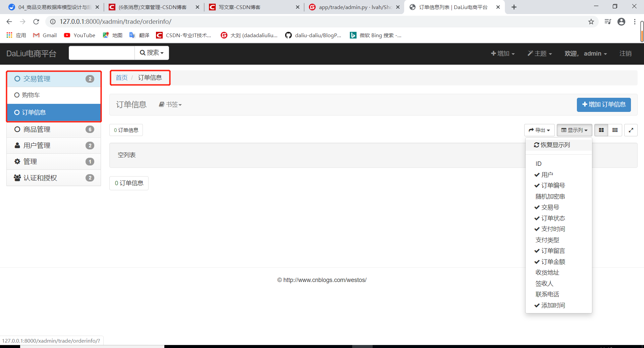Enable the ID column

tap(558, 164)
